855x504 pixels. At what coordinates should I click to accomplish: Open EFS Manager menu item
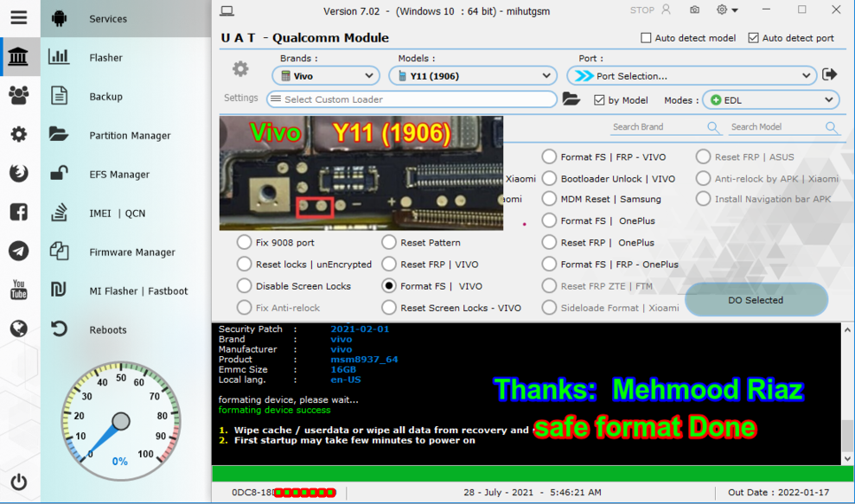coord(119,175)
